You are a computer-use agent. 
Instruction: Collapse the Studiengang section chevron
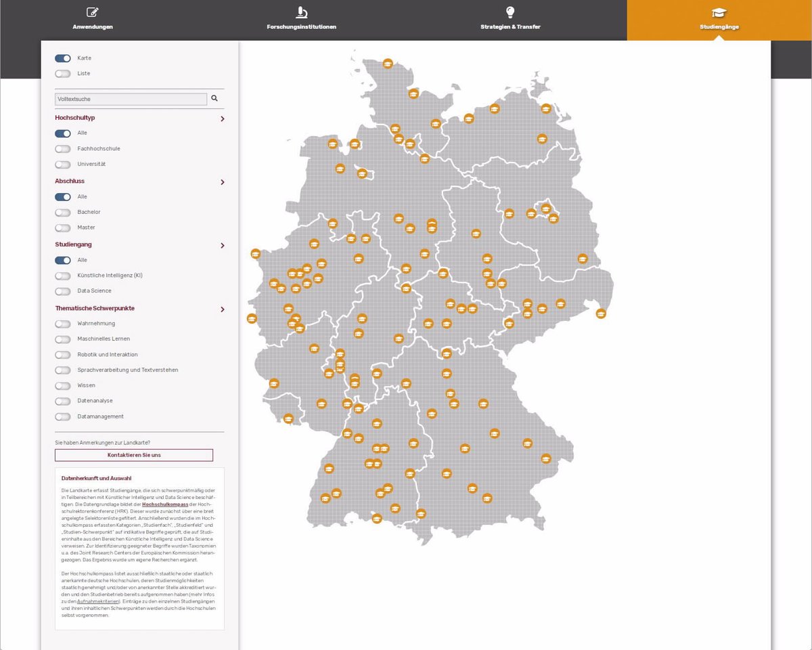click(x=223, y=246)
